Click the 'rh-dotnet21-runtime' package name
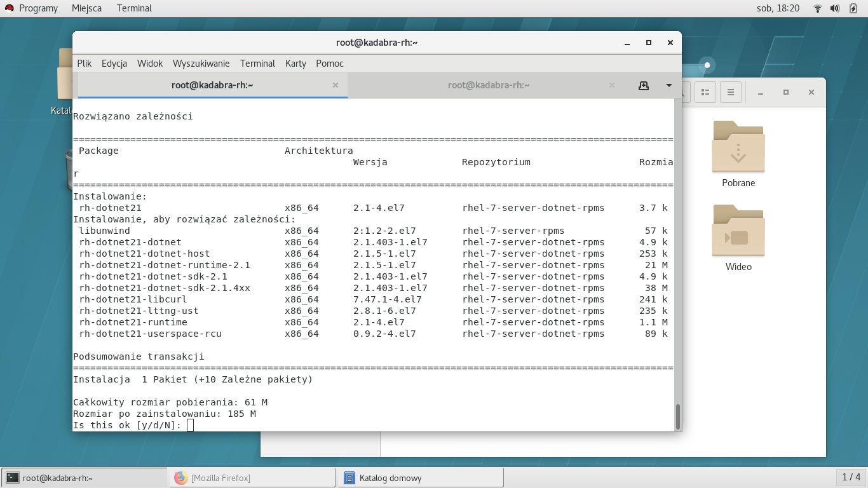Image resolution: width=868 pixels, height=488 pixels. (x=133, y=322)
